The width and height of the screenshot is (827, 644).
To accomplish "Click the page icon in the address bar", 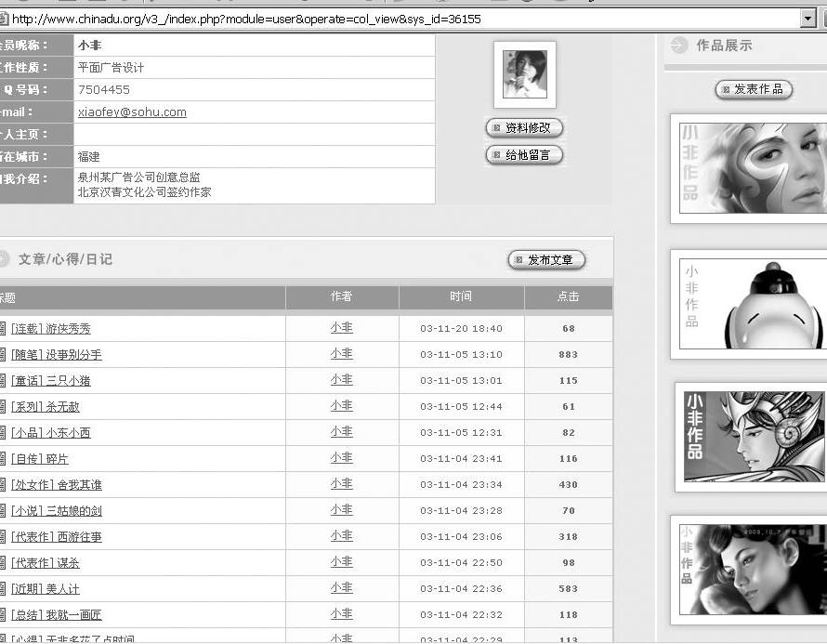I will tap(4, 19).
